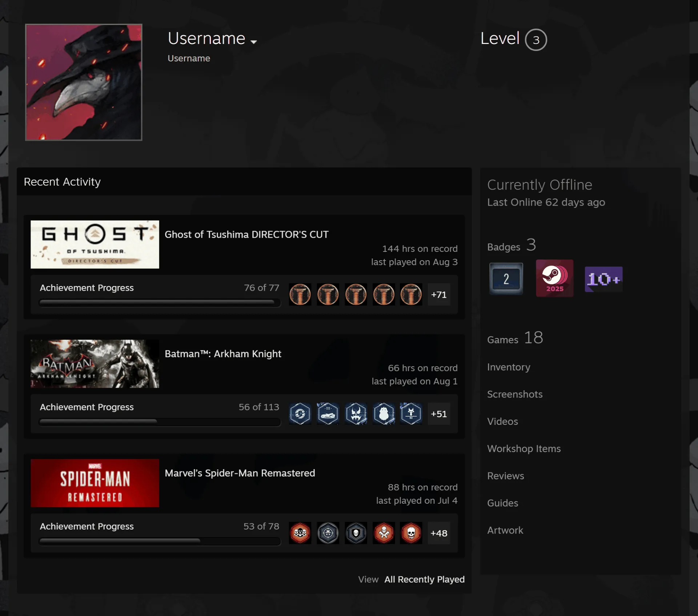Go to Screenshots section

(515, 394)
